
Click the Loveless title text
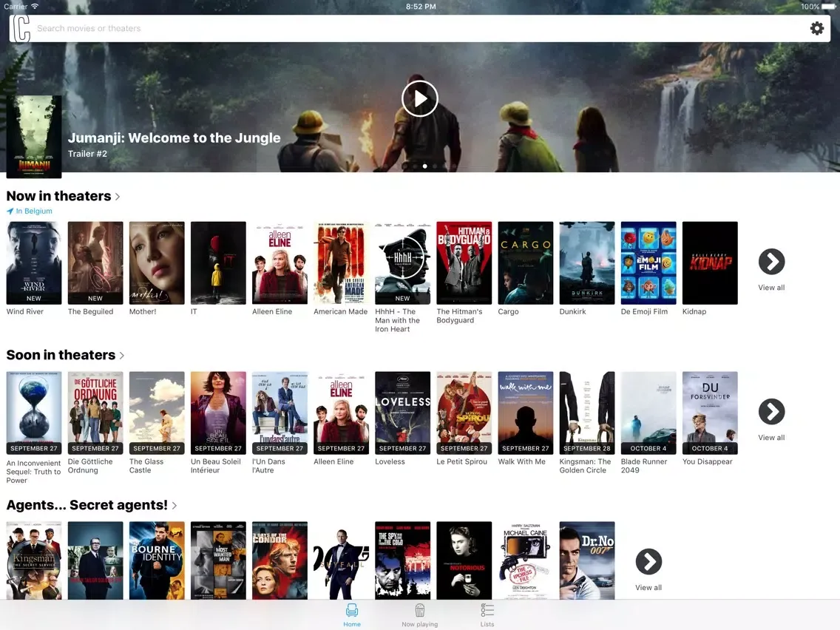tap(390, 462)
